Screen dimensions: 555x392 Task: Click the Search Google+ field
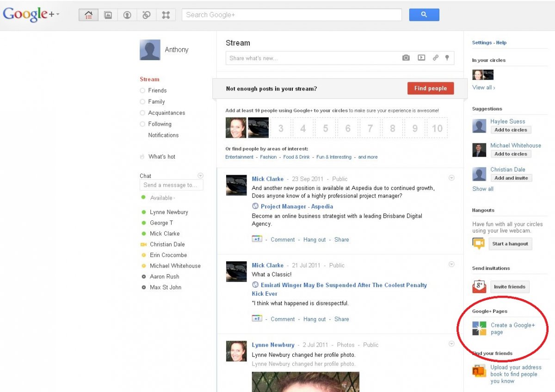tap(292, 15)
